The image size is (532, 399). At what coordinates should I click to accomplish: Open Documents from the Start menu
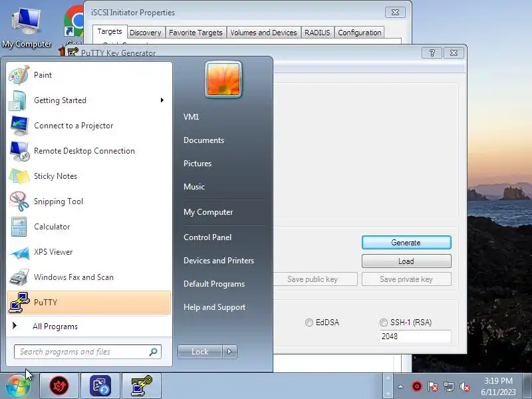(203, 140)
